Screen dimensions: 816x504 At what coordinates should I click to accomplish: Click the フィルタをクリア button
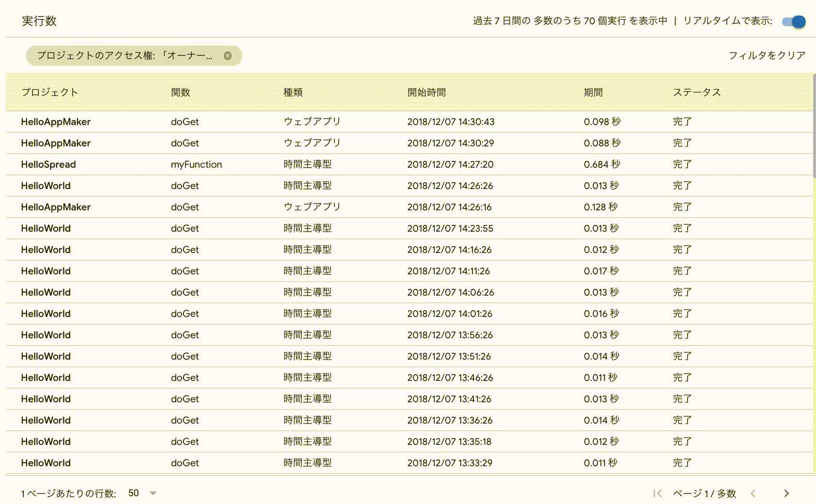pyautogui.click(x=767, y=56)
